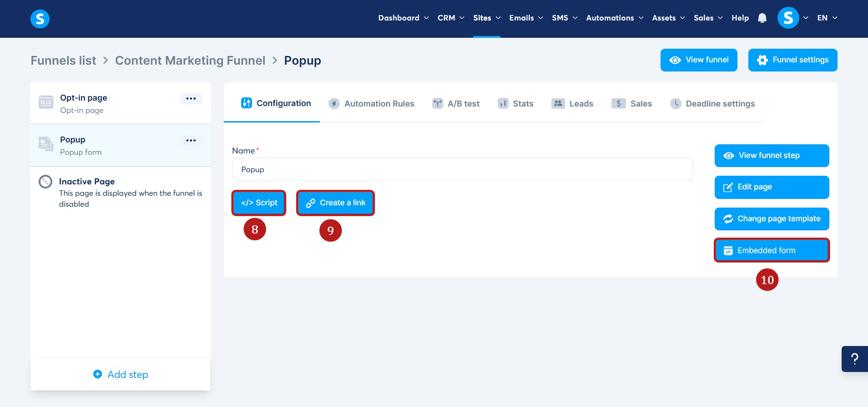Open the Sales tab in step settings
Viewport: 868px width, 407px height.
pyautogui.click(x=631, y=103)
